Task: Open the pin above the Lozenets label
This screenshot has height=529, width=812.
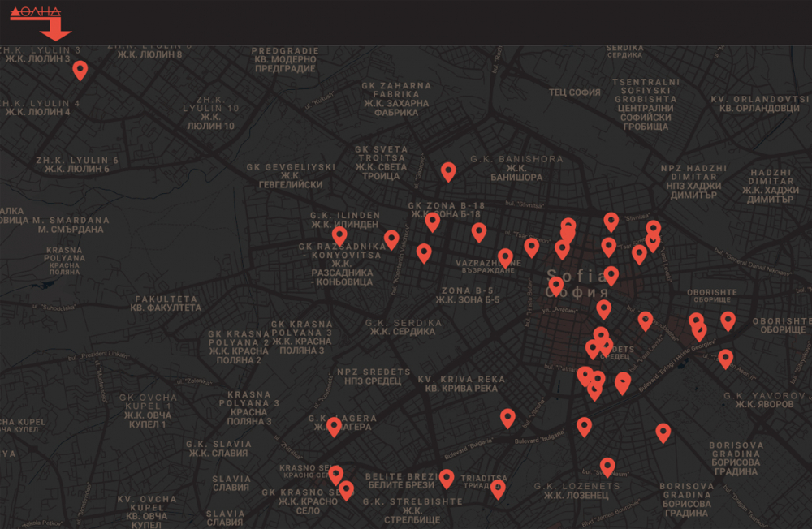Action: pyautogui.click(x=607, y=467)
